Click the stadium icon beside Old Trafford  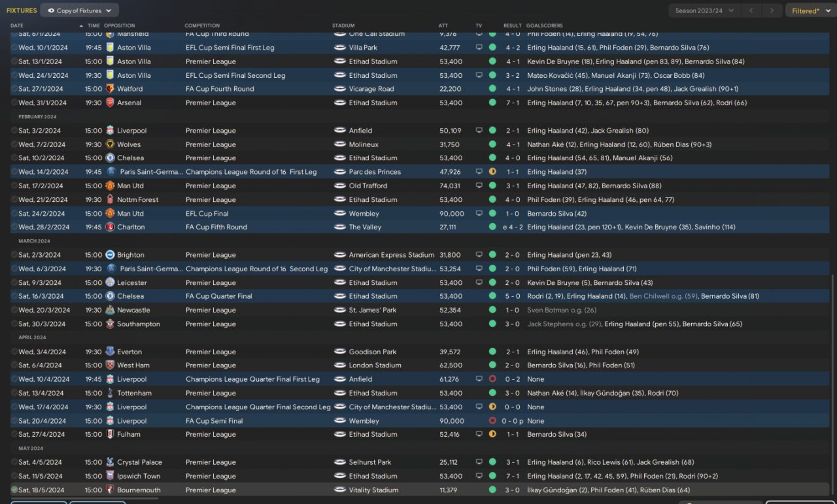point(339,186)
